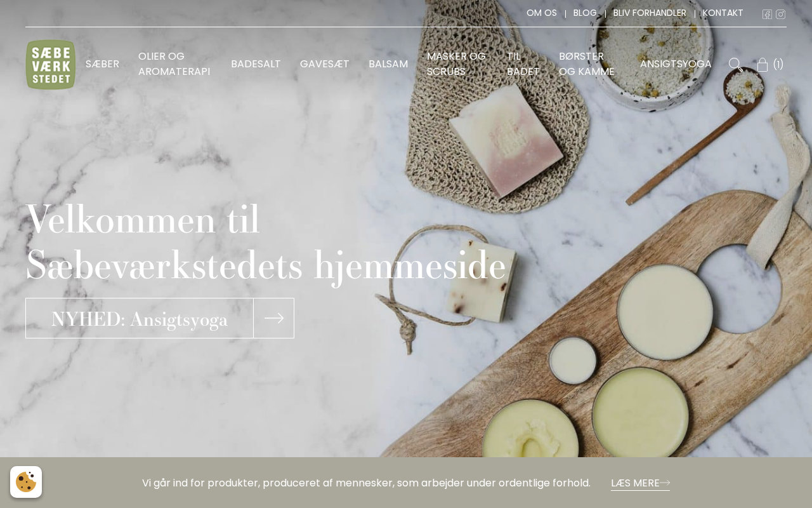Click arrow icon beside NYHED: Ansigtsyoga
The image size is (812, 508).
[274, 318]
